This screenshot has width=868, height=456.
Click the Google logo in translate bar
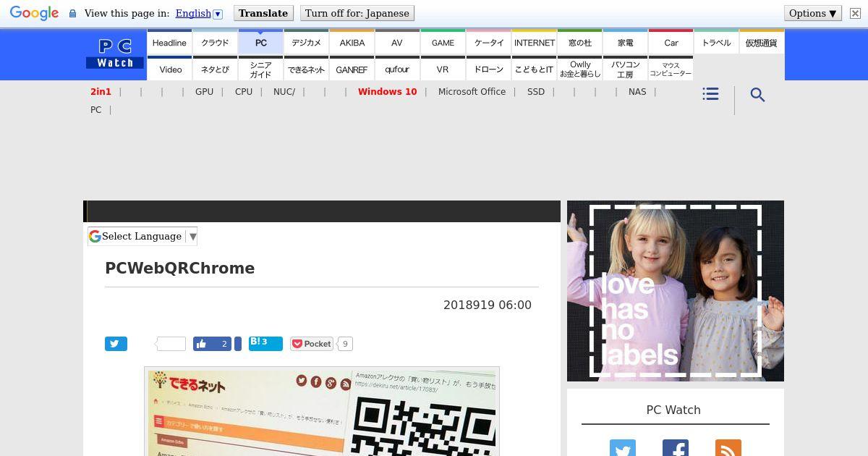pyautogui.click(x=34, y=13)
